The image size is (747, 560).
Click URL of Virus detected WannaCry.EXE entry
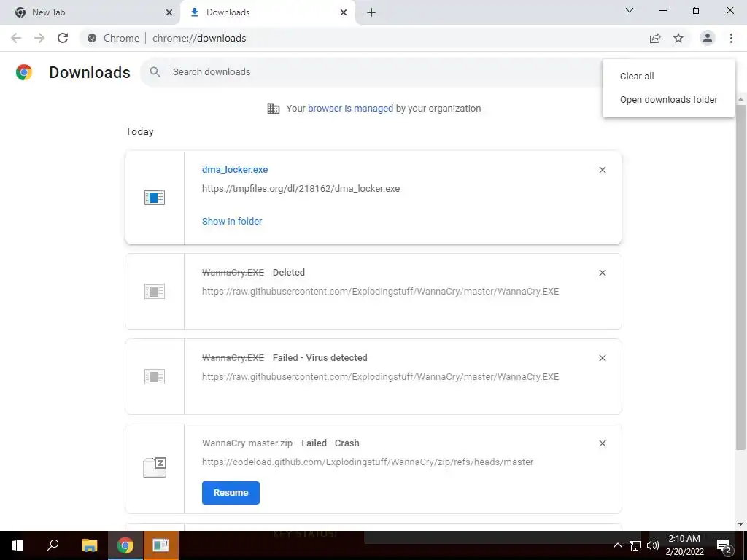(x=380, y=377)
